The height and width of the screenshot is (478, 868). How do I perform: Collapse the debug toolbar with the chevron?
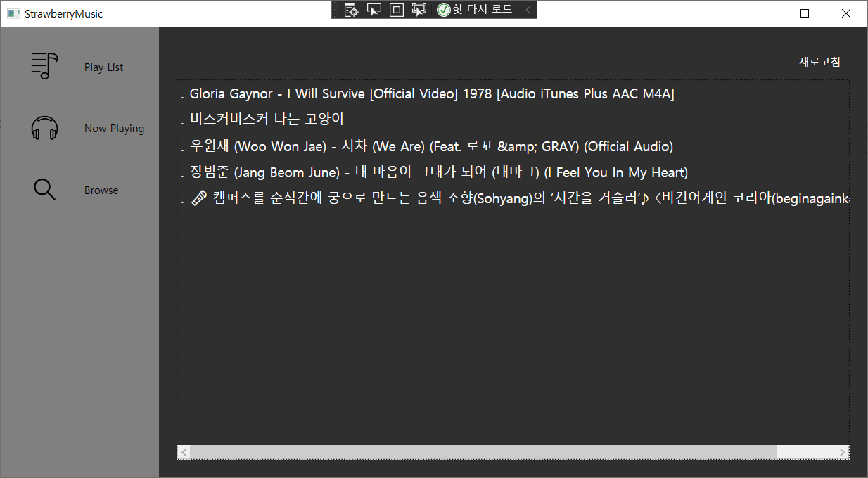coord(529,9)
